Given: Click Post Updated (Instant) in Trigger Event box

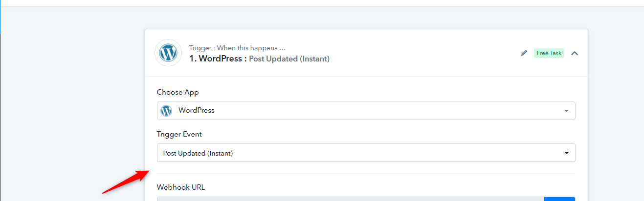Looking at the screenshot, I should pos(198,153).
